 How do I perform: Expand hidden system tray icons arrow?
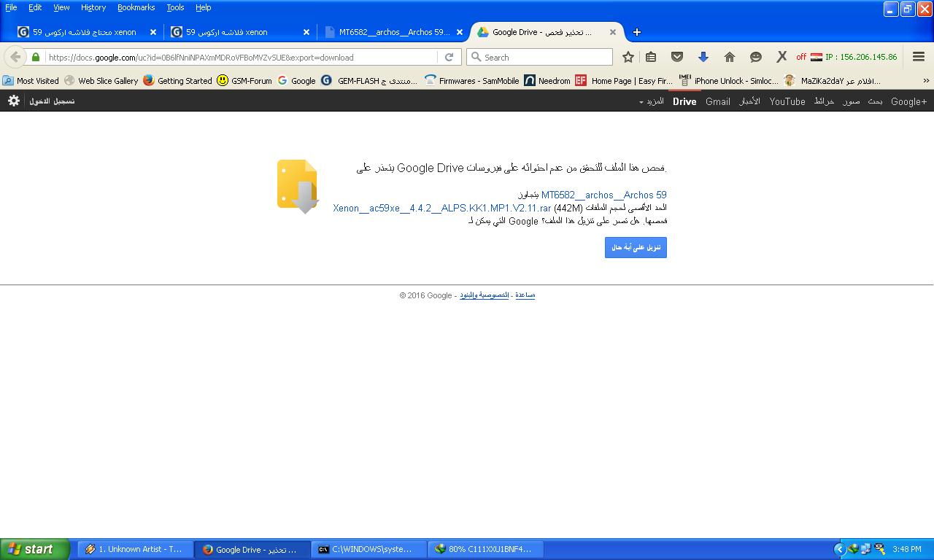(x=839, y=549)
